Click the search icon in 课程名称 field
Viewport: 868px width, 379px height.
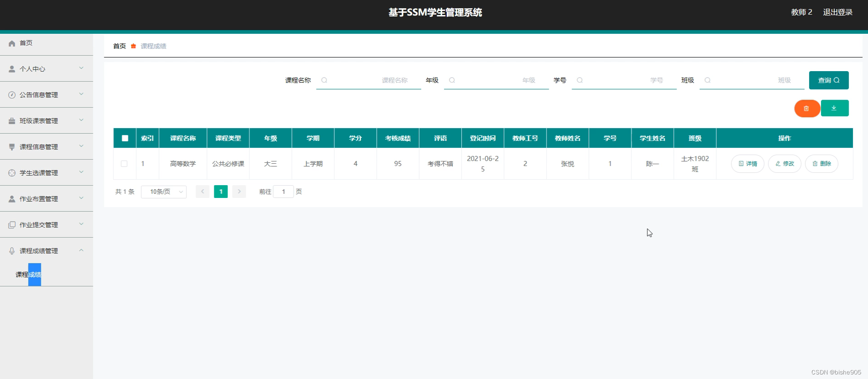[324, 80]
